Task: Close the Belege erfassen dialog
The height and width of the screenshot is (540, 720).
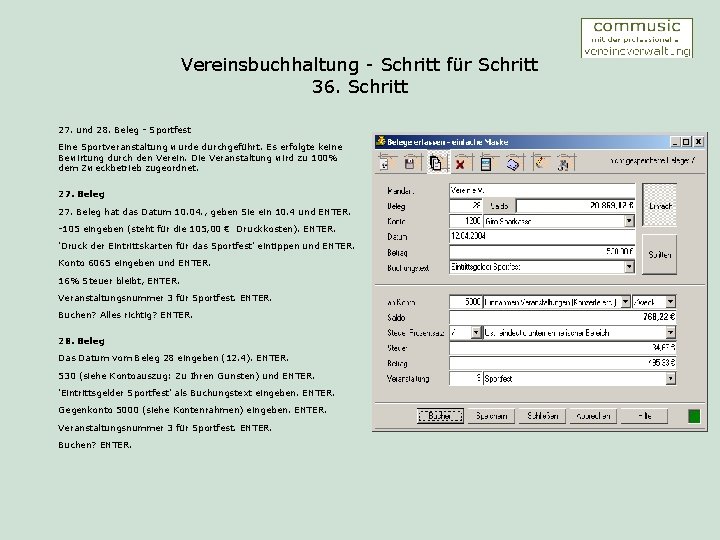Action: coord(698,142)
